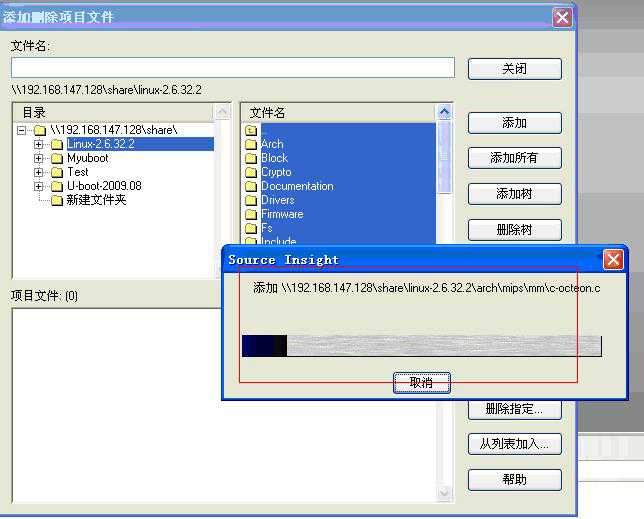Click the file-adding progress bar
The width and height of the screenshot is (644, 519).
(x=421, y=346)
